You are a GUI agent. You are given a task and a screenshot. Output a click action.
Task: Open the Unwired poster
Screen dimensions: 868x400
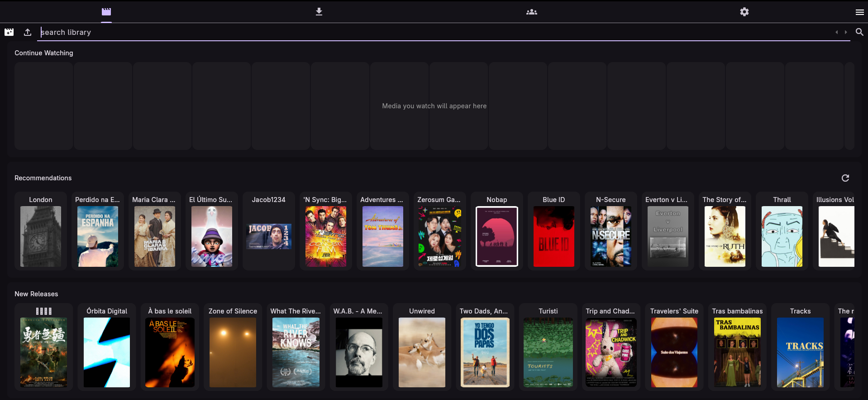pos(422,352)
